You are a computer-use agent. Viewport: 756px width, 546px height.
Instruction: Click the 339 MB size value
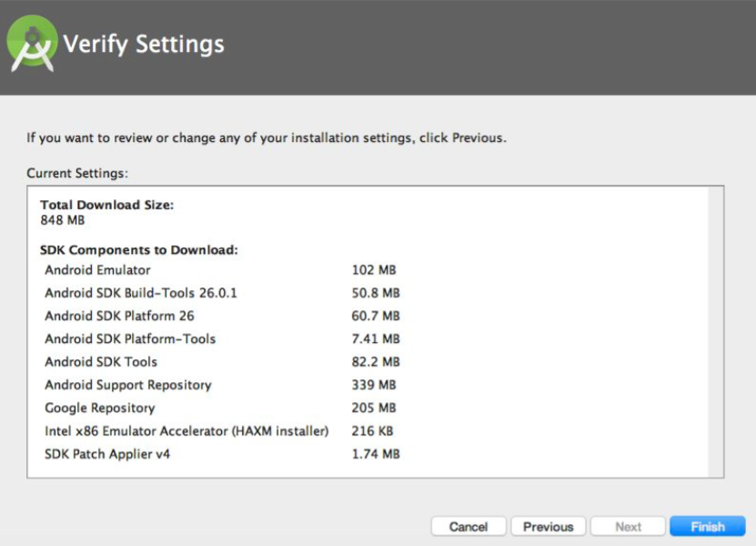coord(374,385)
